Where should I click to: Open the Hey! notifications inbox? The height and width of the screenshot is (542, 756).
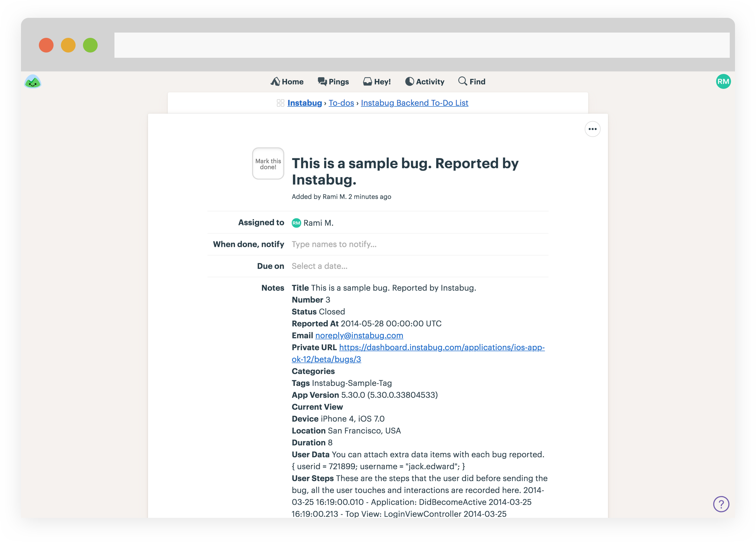point(377,82)
